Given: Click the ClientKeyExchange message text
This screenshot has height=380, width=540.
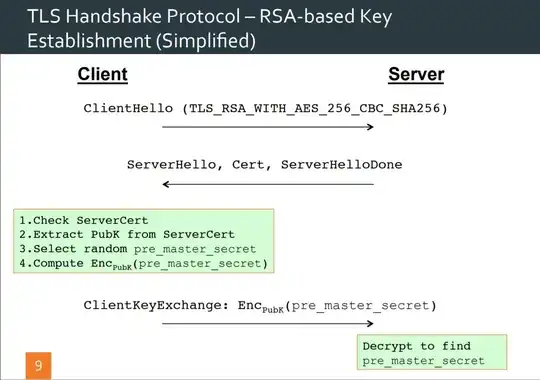Looking at the screenshot, I should pyautogui.click(x=260, y=306).
